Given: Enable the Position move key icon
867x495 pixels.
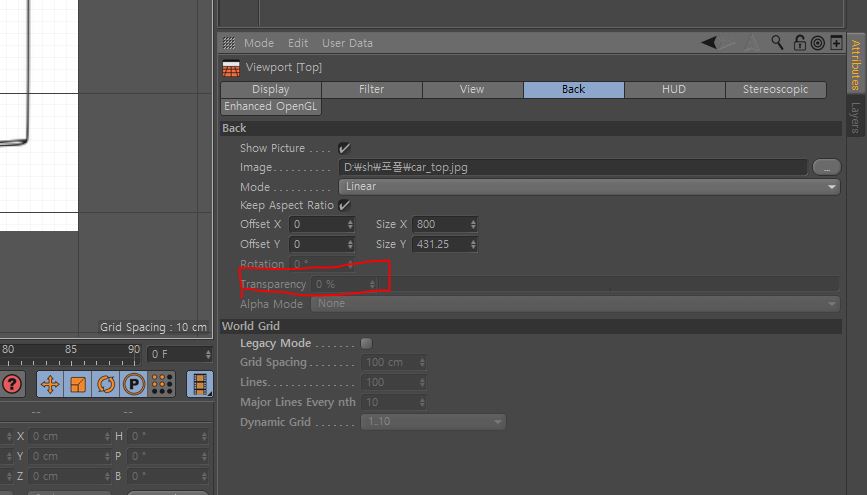Looking at the screenshot, I should coord(49,384).
